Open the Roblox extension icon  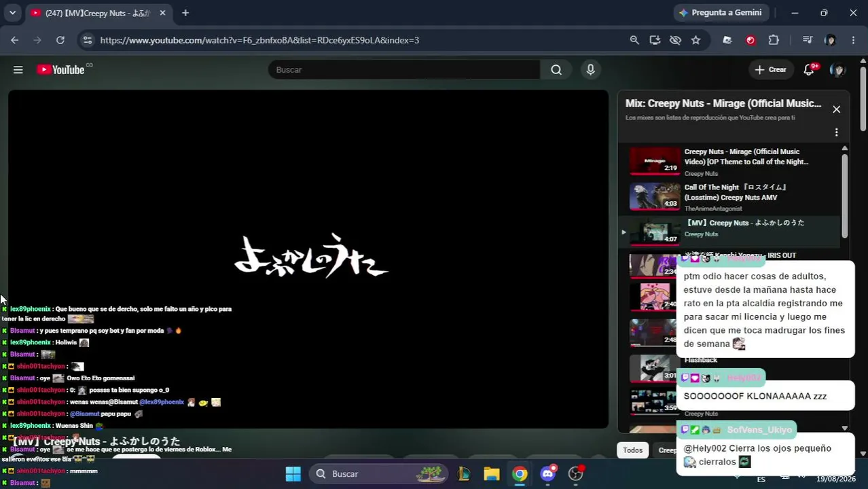point(727,40)
